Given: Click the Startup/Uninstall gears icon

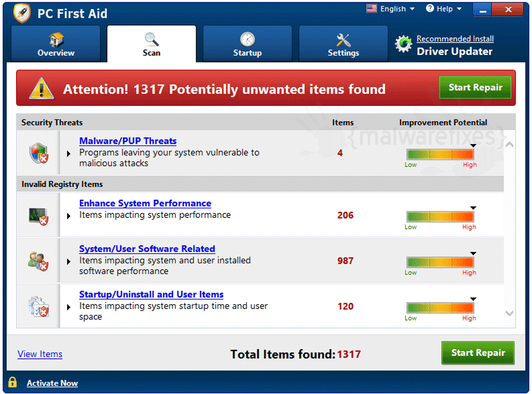Looking at the screenshot, I should tap(38, 306).
